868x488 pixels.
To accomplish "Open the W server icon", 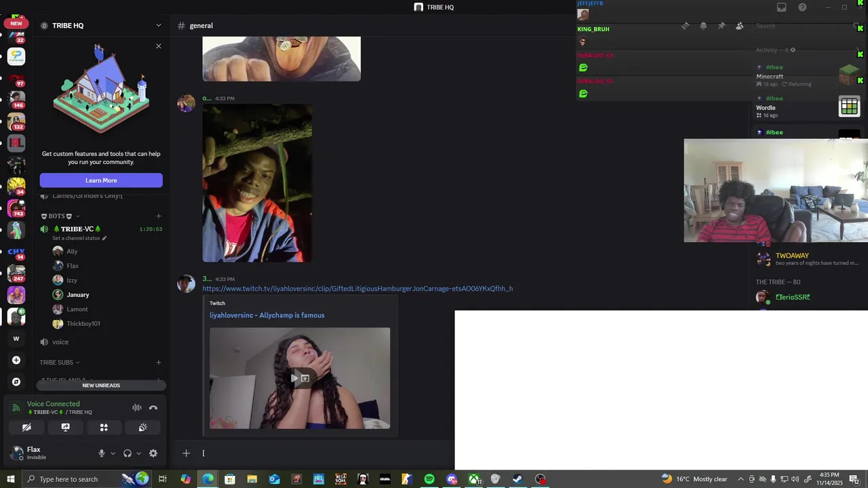I will pyautogui.click(x=16, y=338).
